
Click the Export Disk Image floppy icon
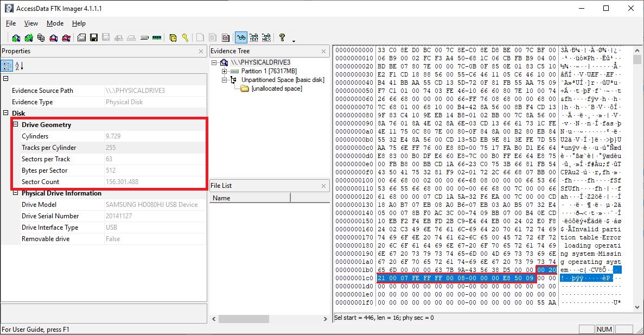(x=94, y=38)
